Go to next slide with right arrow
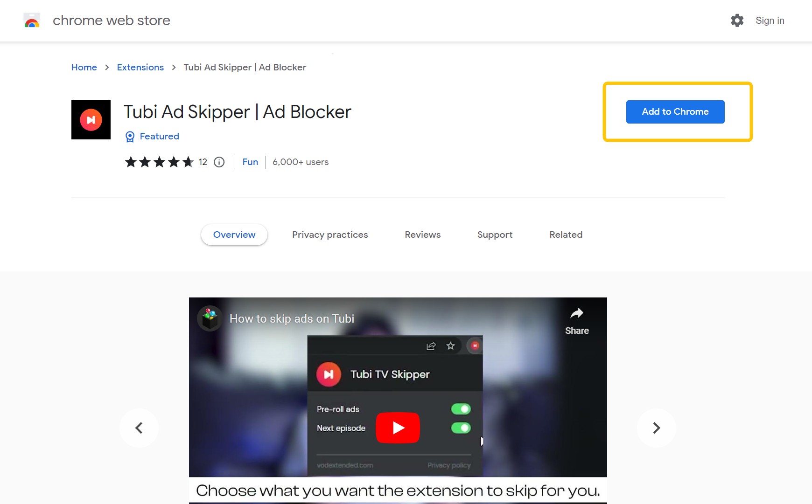812x504 pixels. [656, 428]
